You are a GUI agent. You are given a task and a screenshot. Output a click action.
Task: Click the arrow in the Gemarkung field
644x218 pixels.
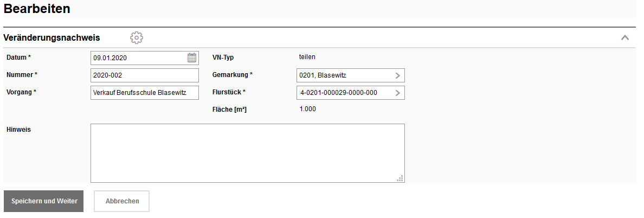click(x=397, y=75)
